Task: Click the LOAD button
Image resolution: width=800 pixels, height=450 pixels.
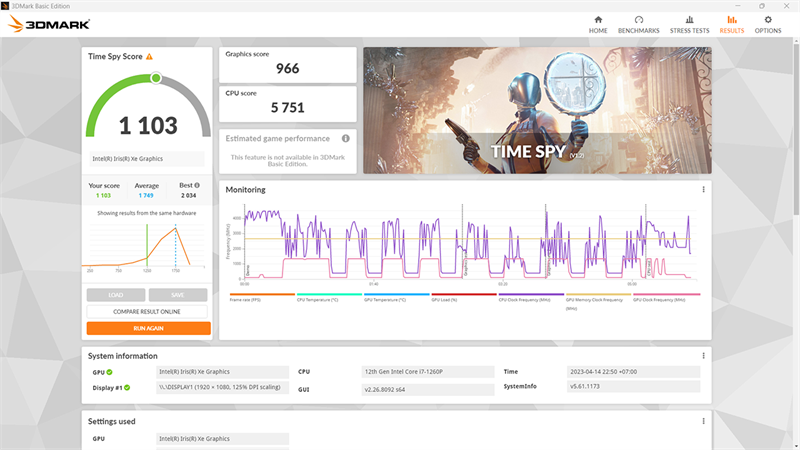Action: tap(116, 295)
